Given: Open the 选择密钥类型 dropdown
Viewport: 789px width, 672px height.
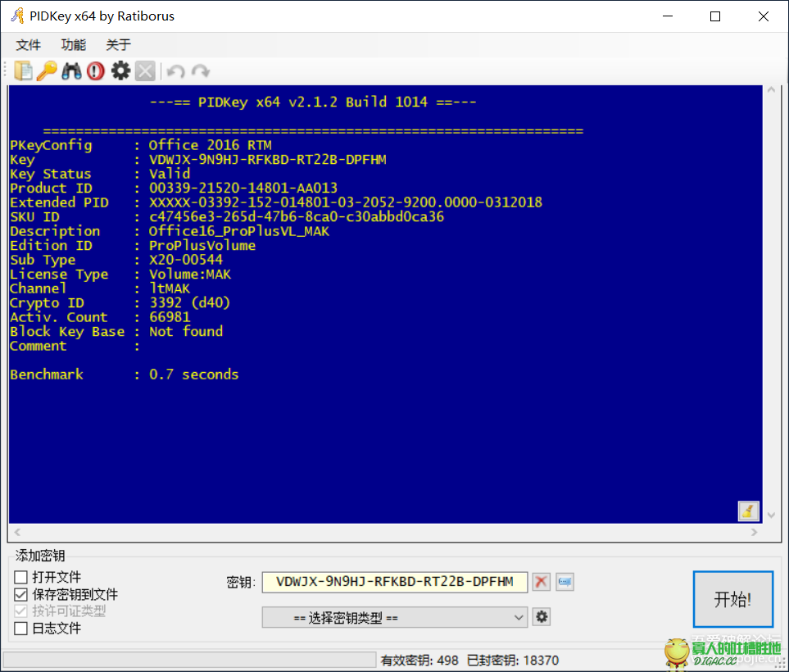Looking at the screenshot, I should click(395, 617).
